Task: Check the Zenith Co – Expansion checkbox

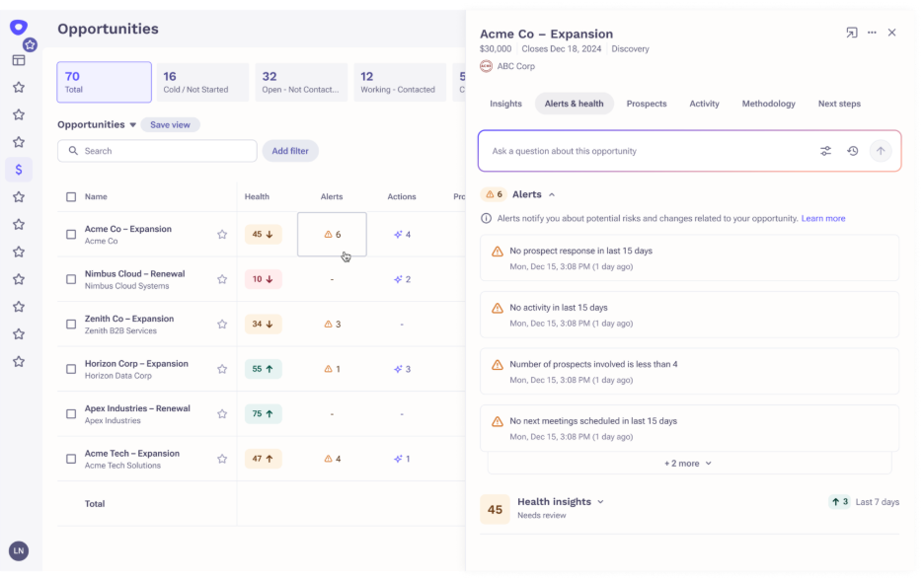Action: coord(71,324)
